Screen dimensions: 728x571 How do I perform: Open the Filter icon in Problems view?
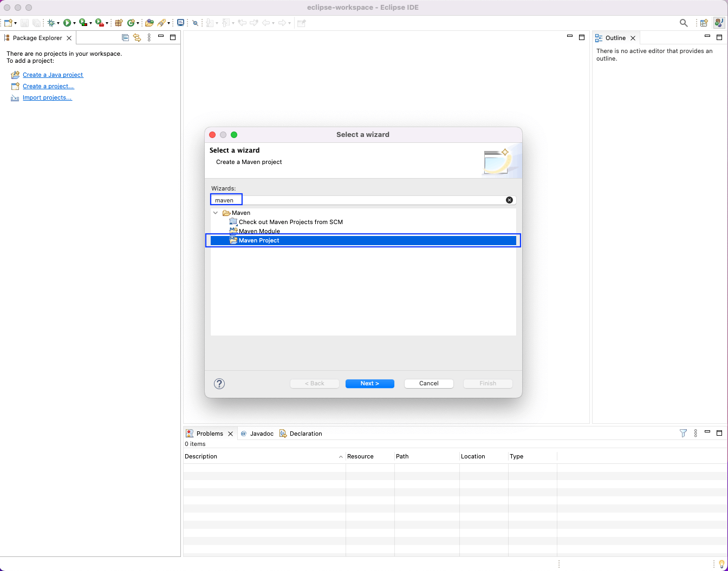click(x=683, y=433)
